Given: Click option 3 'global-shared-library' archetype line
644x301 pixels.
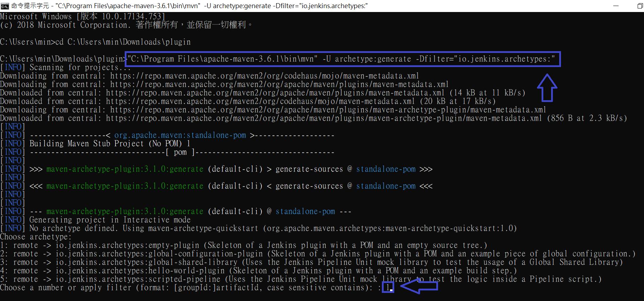Looking at the screenshot, I should click(x=311, y=262).
